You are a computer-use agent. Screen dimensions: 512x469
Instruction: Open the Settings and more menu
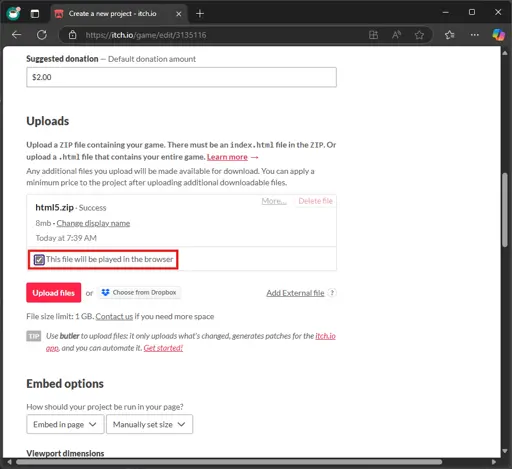tap(475, 35)
